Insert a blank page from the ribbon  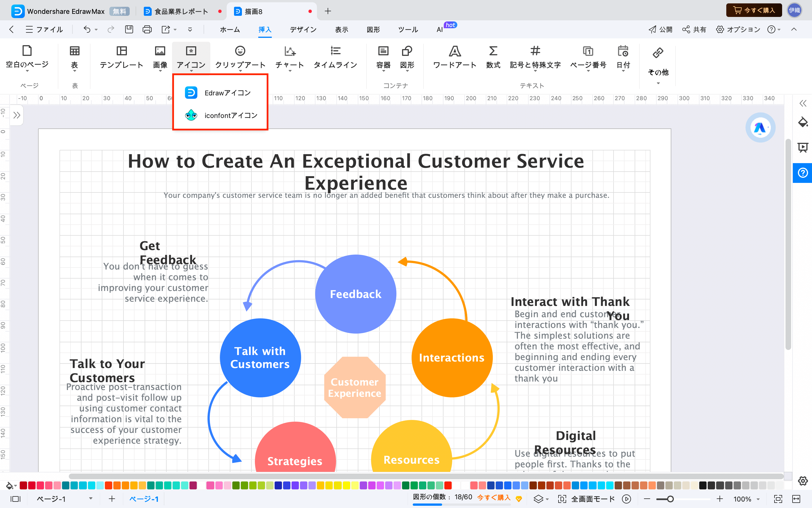(x=27, y=58)
